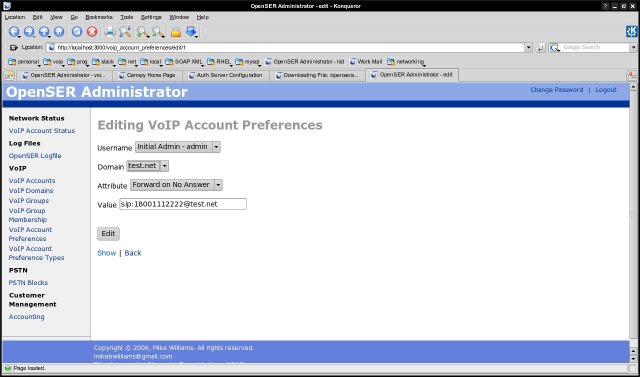Open the SOAP XML bookmark folder
Viewport: 640px width, 377px height.
(184, 62)
